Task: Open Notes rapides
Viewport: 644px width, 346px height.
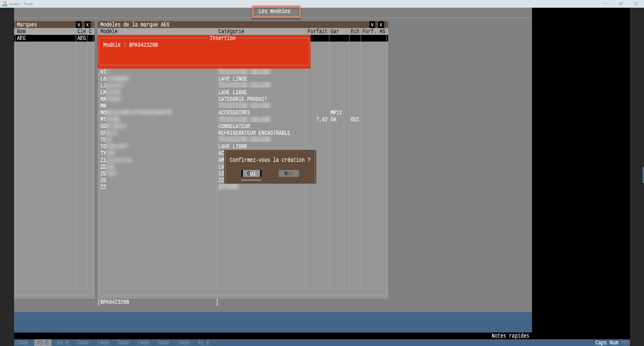Action: (510, 336)
